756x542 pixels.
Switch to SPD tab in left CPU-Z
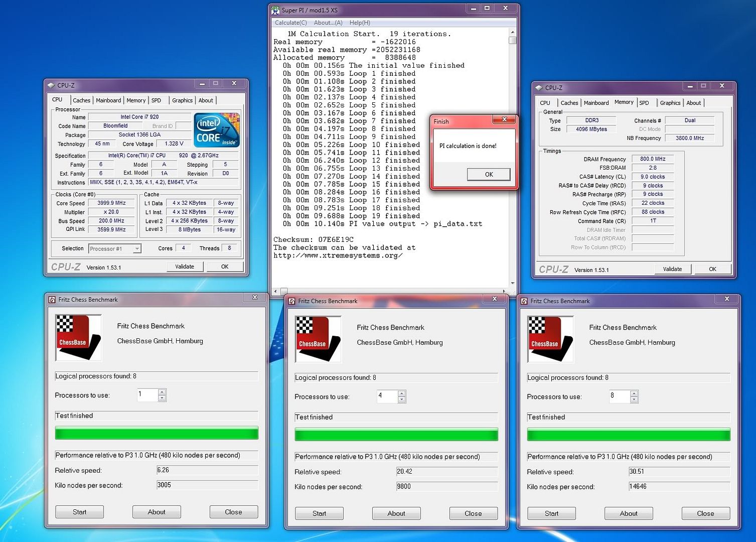[x=157, y=100]
